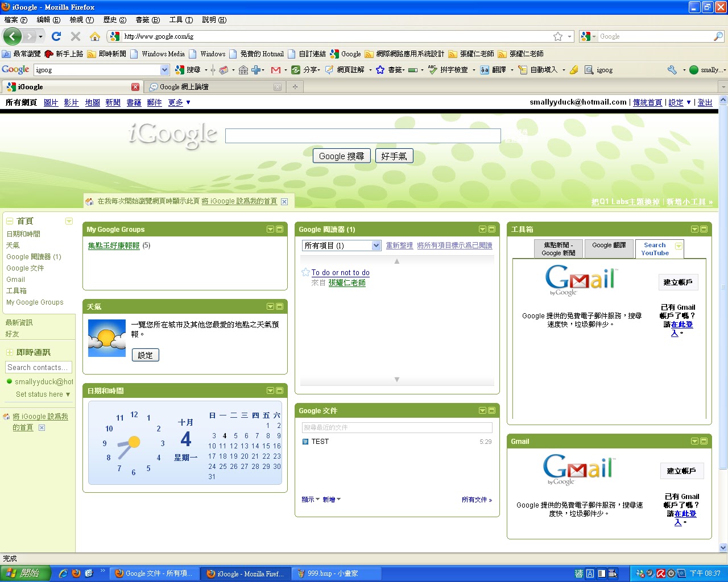
Task: Go back using the green Back arrow
Action: pyautogui.click(x=13, y=36)
